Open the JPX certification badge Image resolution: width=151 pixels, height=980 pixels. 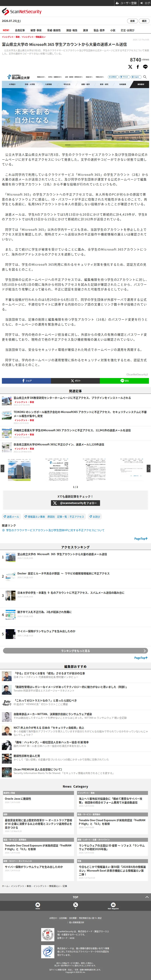tap(48, 935)
